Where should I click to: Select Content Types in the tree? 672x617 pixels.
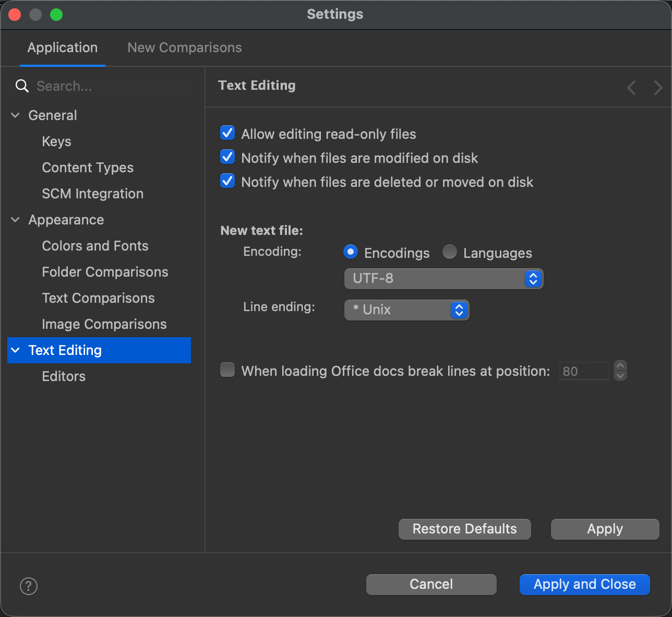click(88, 168)
